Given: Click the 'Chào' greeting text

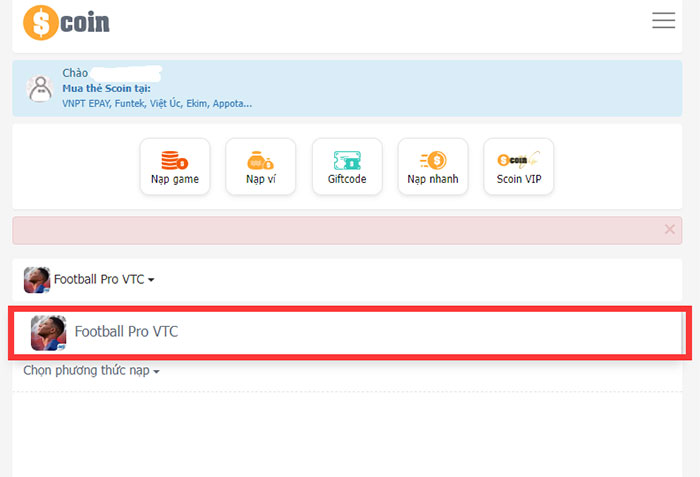Looking at the screenshot, I should (75, 73).
